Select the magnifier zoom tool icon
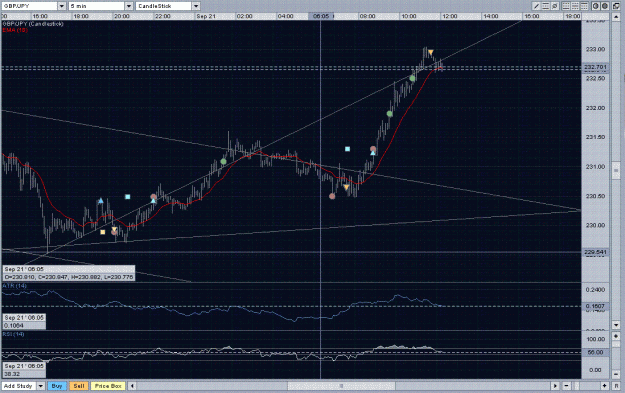The width and height of the screenshot is (625, 393). (555, 6)
